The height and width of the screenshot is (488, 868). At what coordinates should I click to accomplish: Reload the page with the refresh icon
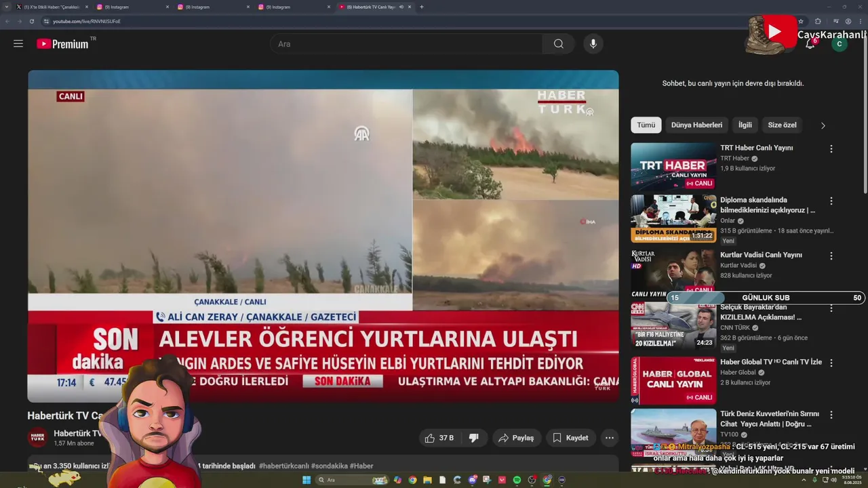[x=32, y=21]
